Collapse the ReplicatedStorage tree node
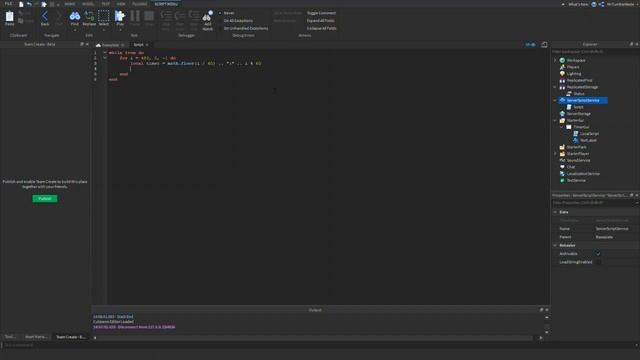Screen dimensions: 640x360 click(555, 87)
